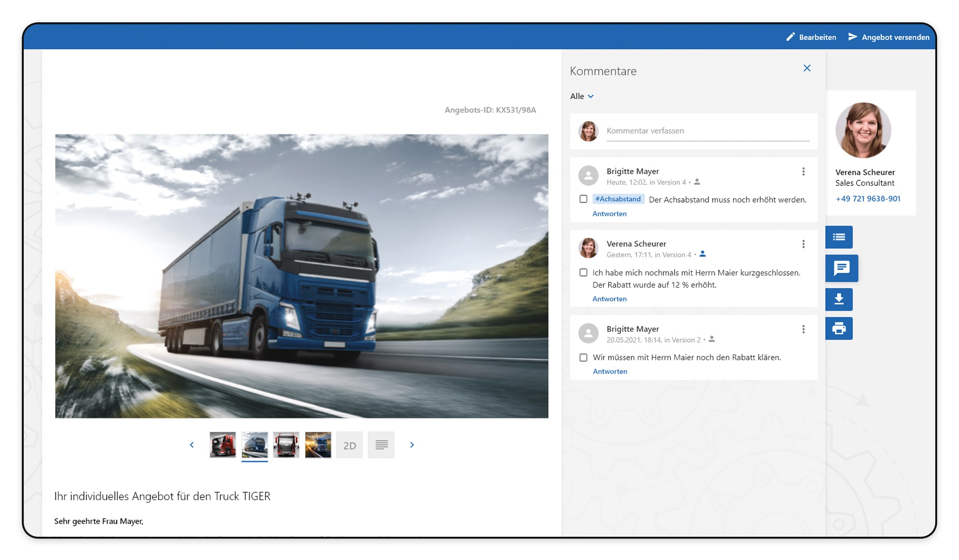959x560 pixels.
Task: Focus the Kommentar verfassen input field
Action: point(708,131)
